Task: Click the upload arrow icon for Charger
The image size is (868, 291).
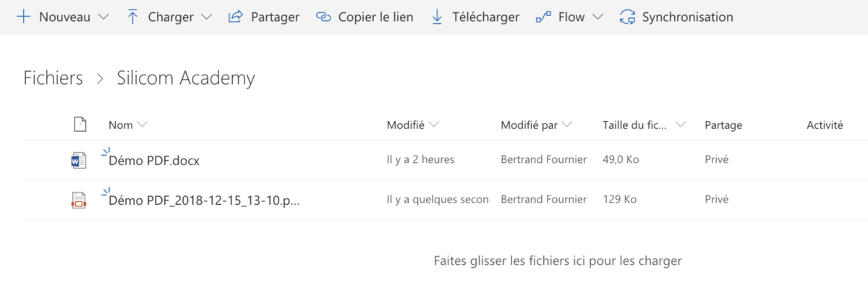Action: tap(132, 17)
